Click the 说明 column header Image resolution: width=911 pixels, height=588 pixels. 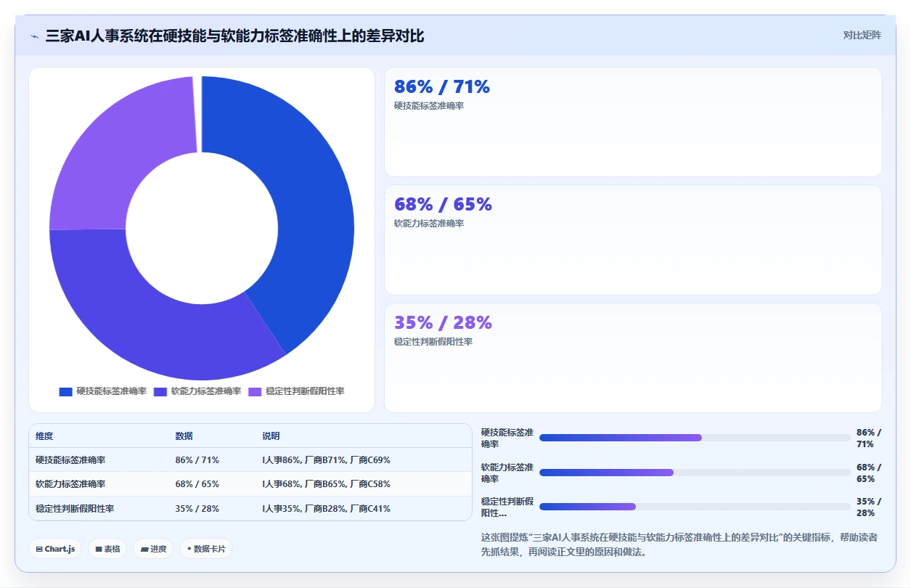point(271,436)
